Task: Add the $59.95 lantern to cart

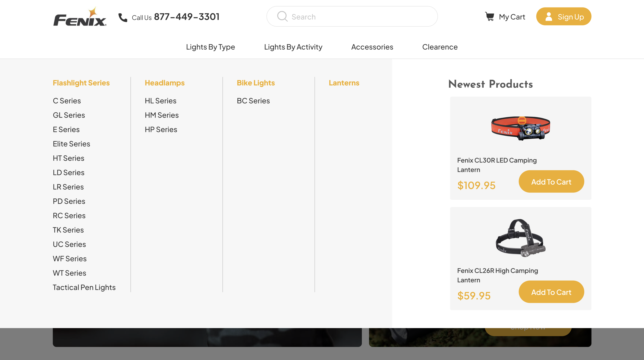Action: [551, 292]
